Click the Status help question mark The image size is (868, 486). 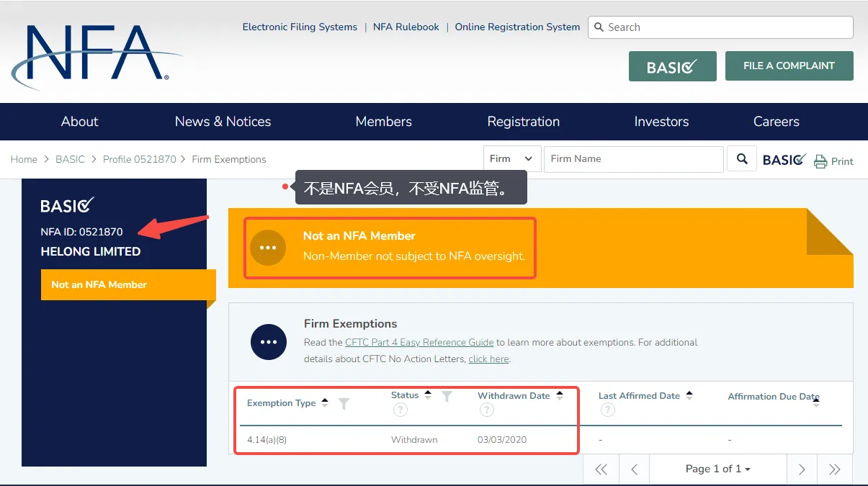[401, 410]
